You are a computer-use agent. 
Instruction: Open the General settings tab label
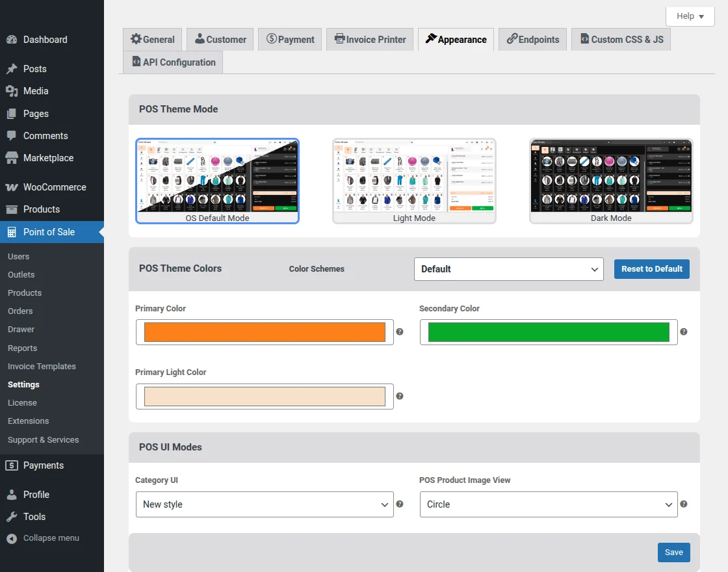[x=159, y=40]
